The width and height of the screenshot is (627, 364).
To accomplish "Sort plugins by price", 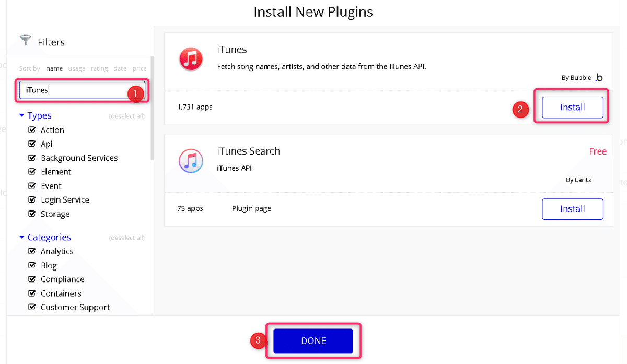I will point(140,68).
